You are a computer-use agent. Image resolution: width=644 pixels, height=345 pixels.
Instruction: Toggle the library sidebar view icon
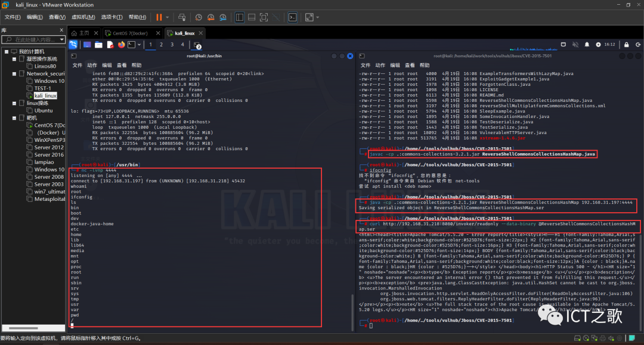[x=240, y=17]
